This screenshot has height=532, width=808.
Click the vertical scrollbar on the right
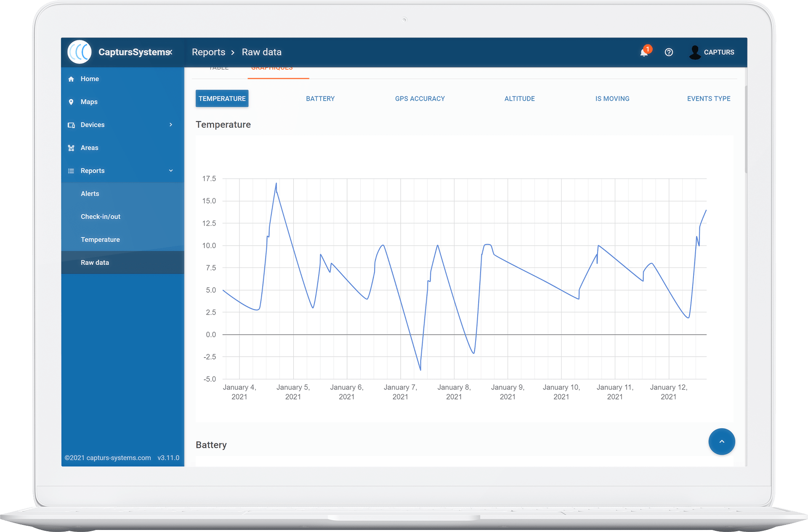pos(746,129)
